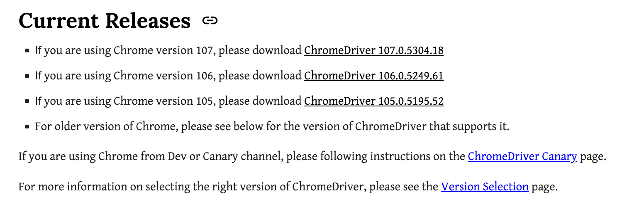Open the ChromeDriver 105.0.5195.52 download link

tap(374, 101)
